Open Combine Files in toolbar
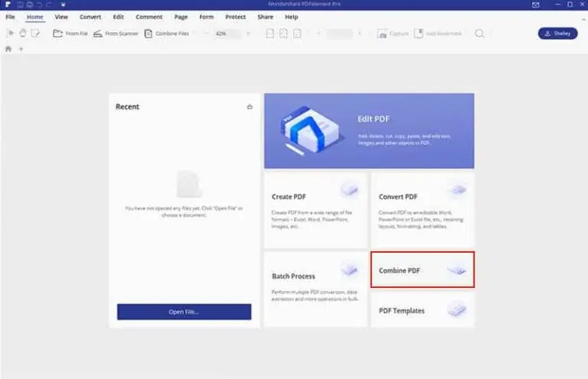This screenshot has height=379, width=588. [167, 34]
